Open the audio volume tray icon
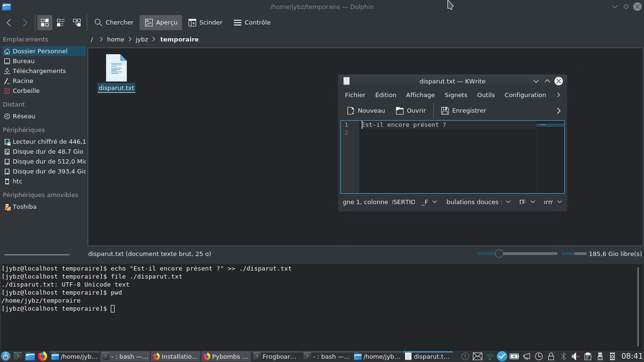Screen dimensions: 644x362 [575, 356]
